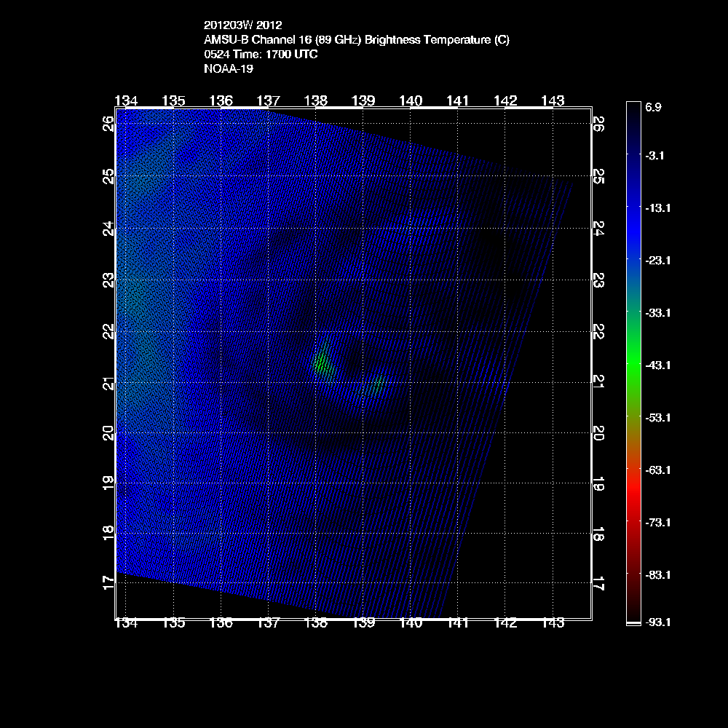Click top-axis longitude label '143'

point(553,100)
